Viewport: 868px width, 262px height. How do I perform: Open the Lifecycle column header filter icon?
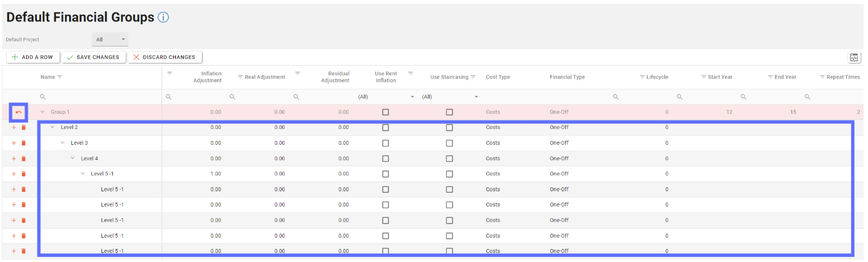coord(642,77)
